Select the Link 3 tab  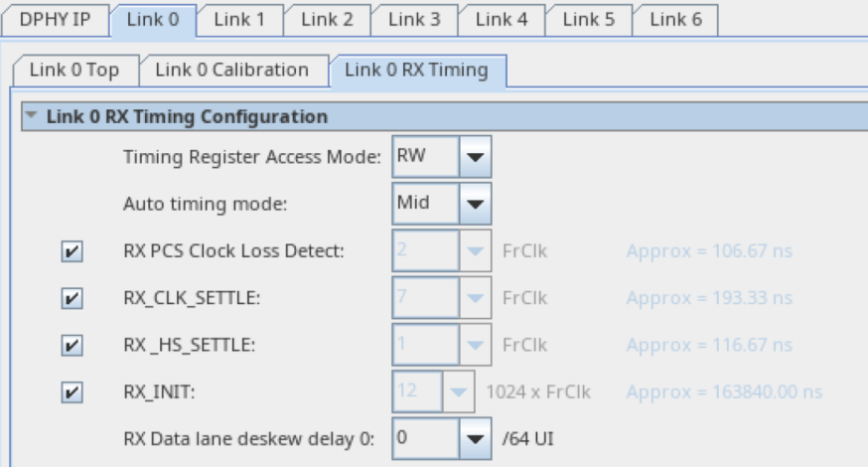(x=414, y=19)
